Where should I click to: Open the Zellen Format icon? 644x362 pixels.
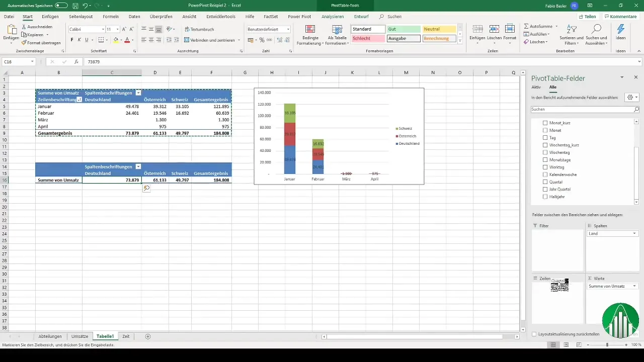pyautogui.click(x=510, y=29)
